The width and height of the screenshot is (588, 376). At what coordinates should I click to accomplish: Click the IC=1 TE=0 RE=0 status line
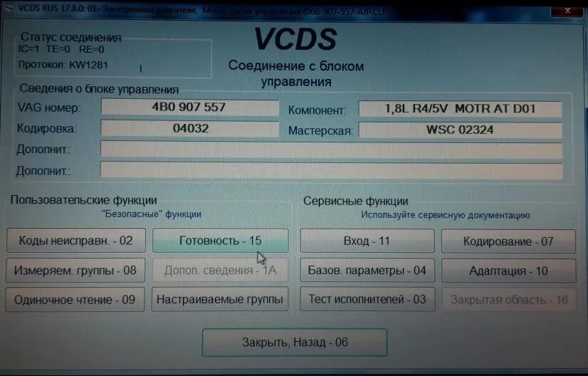click(61, 49)
